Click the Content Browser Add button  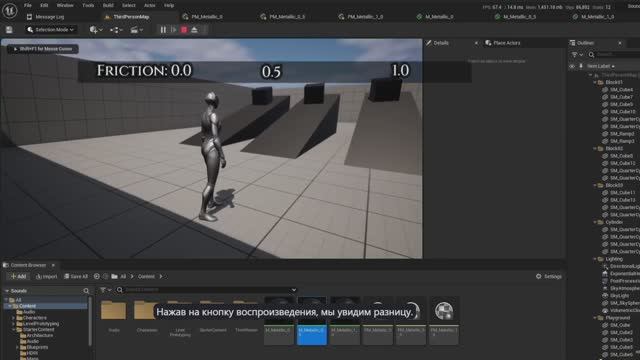(x=18, y=276)
